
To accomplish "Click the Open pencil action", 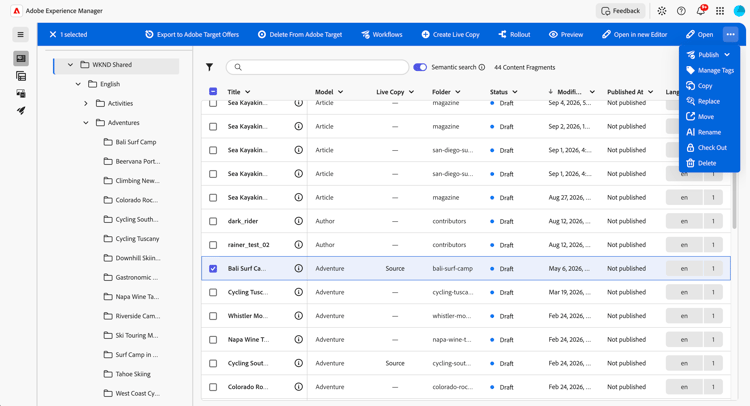I will (699, 34).
